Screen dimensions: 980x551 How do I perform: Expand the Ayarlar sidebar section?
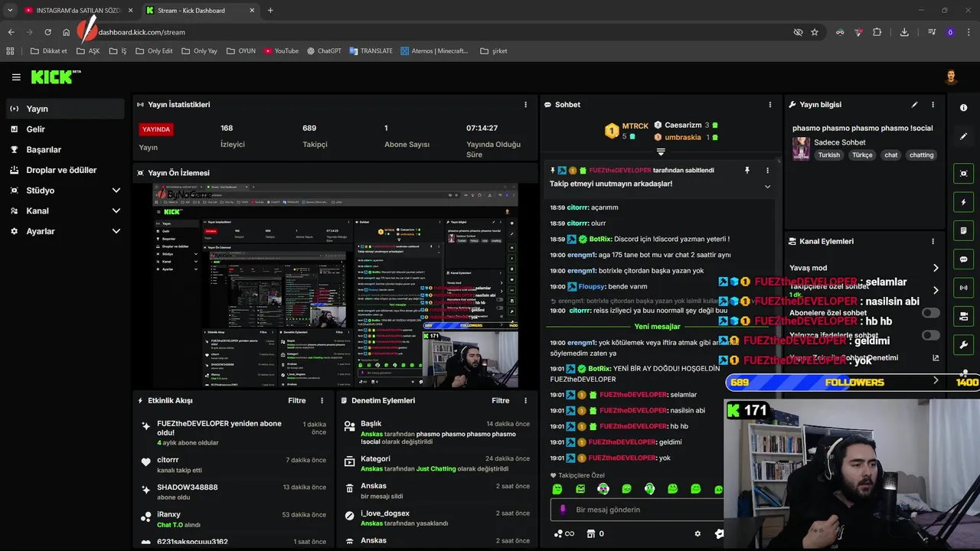[x=116, y=231]
